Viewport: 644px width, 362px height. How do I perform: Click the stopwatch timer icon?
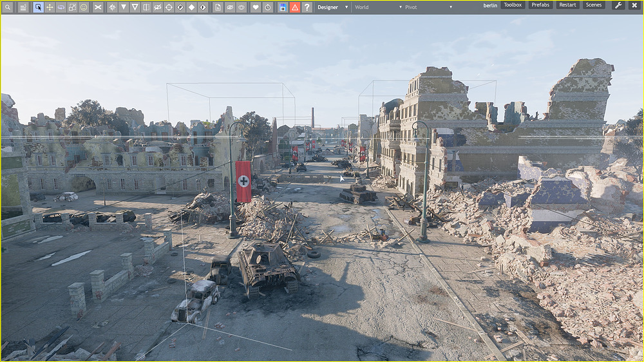pyautogui.click(x=268, y=7)
